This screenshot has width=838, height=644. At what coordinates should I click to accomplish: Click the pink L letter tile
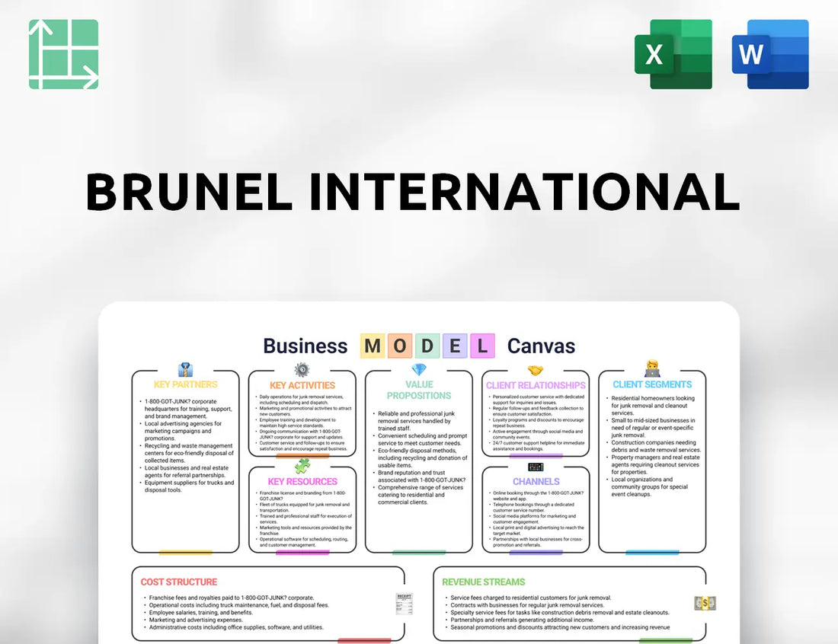482,346
